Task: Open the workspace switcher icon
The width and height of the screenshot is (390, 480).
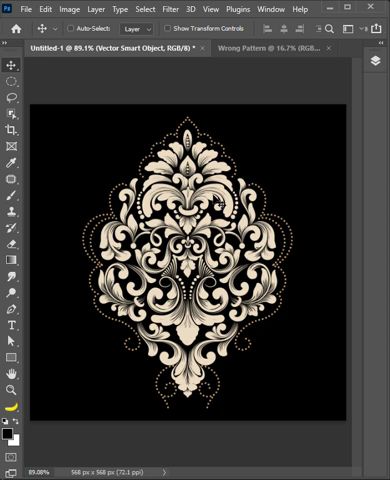Action: [x=348, y=29]
